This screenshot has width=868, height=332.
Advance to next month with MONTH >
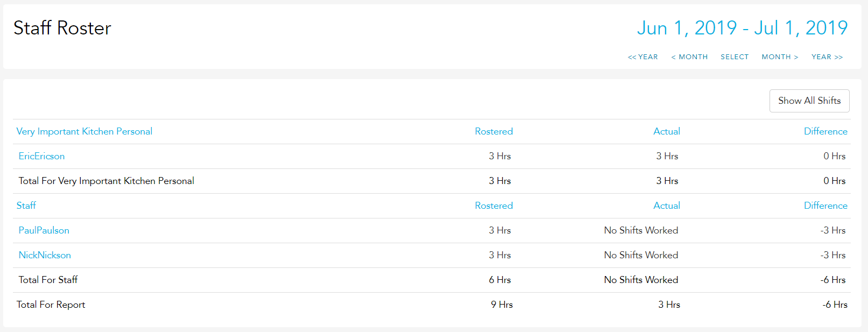780,56
